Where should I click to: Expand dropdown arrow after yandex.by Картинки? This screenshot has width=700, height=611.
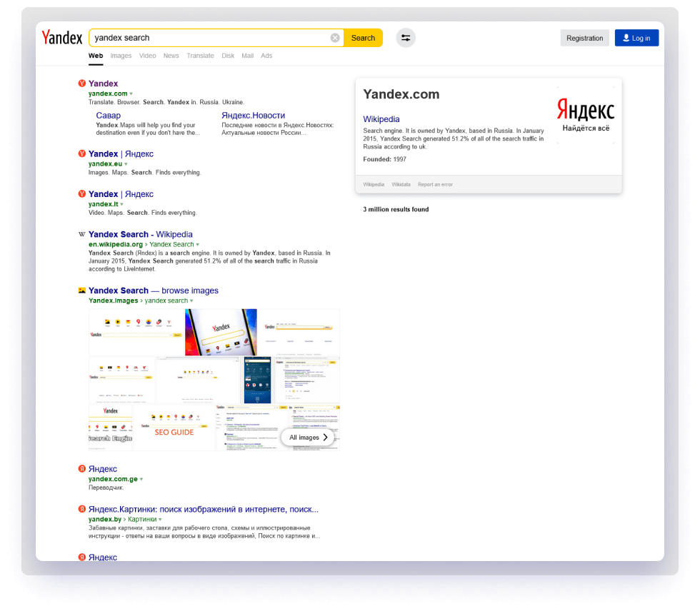point(160,519)
